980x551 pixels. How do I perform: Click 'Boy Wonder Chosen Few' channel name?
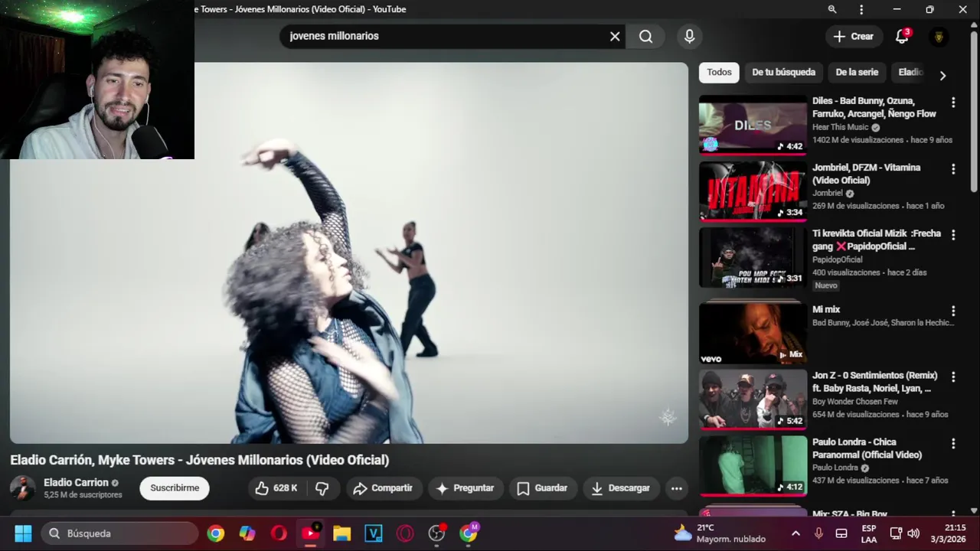coord(855,401)
